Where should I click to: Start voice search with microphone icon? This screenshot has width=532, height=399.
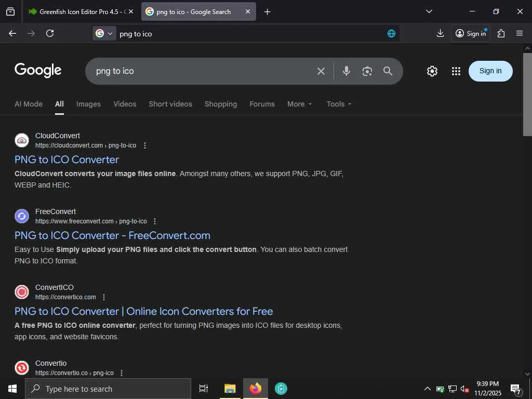pyautogui.click(x=347, y=71)
